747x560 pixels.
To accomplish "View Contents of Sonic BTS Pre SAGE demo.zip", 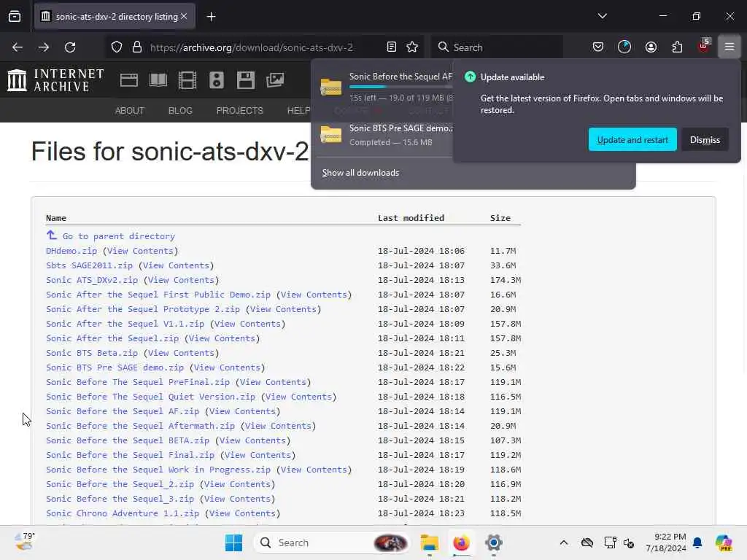I will tap(228, 367).
